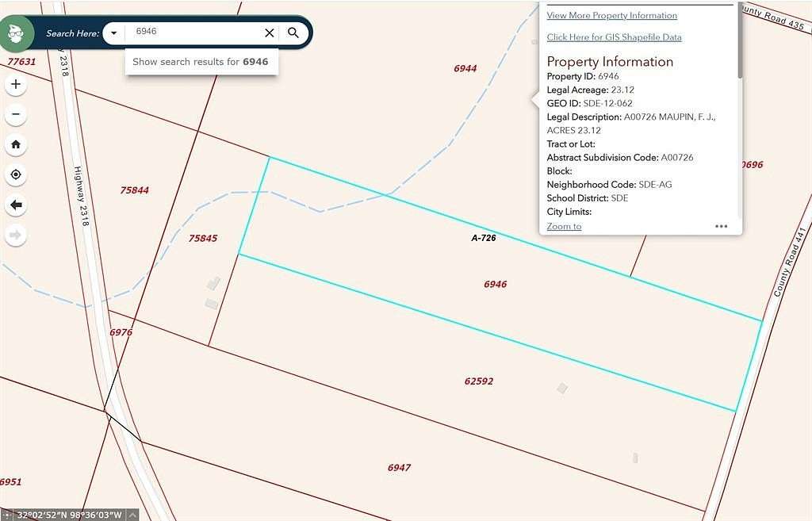This screenshot has height=521, width=812.
Task: Open 'View More Property Information' link
Action: click(x=611, y=15)
